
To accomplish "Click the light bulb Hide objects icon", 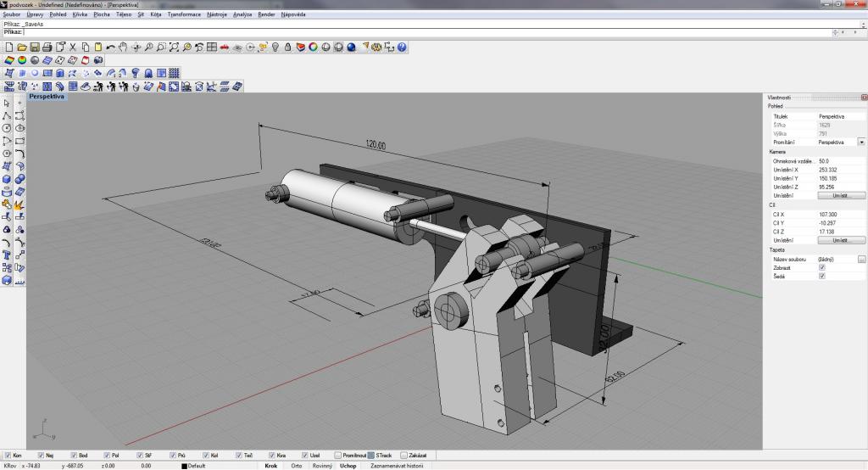I will click(x=275, y=48).
